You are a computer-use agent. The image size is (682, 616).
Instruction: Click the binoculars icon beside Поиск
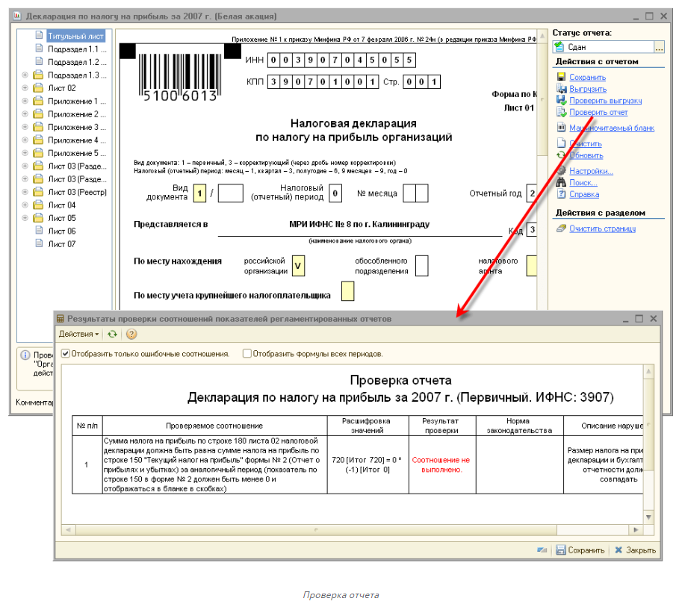(x=561, y=182)
